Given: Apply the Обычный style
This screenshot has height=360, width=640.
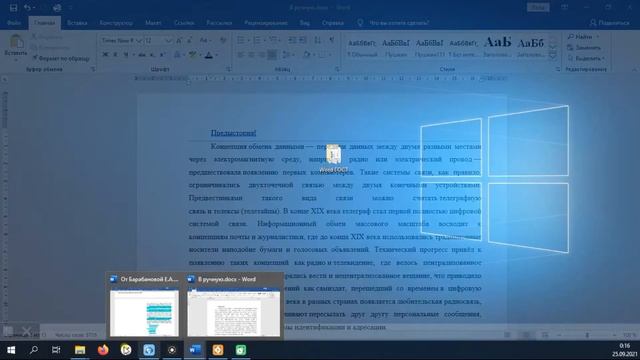Looking at the screenshot, I should (362, 48).
